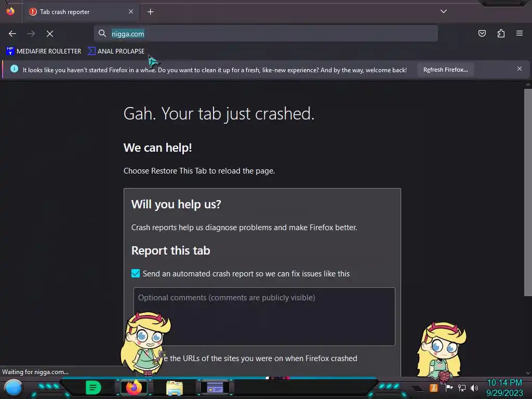Image resolution: width=532 pixels, height=399 pixels.
Task: Click 'Choose Restore This Tab to reload the page.'
Action: (199, 170)
